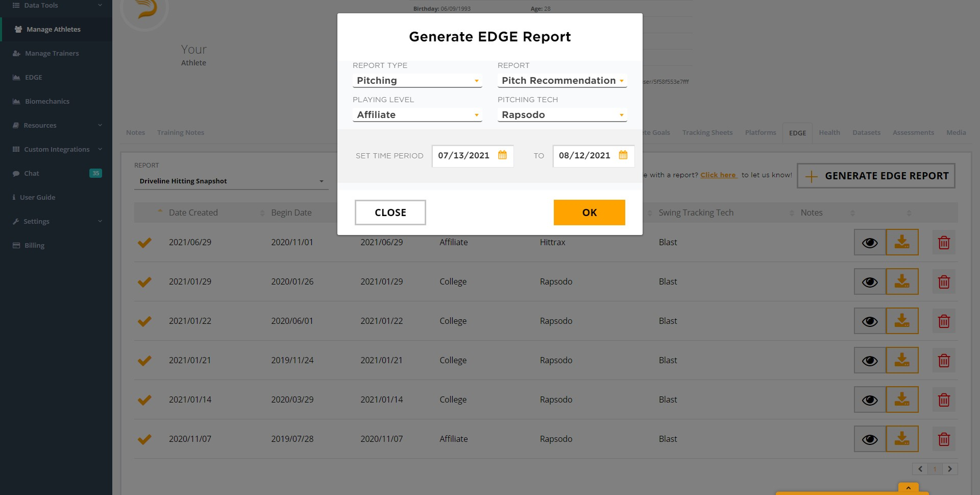Click the start date field 07/13/2021
980x495 pixels.
click(463, 156)
